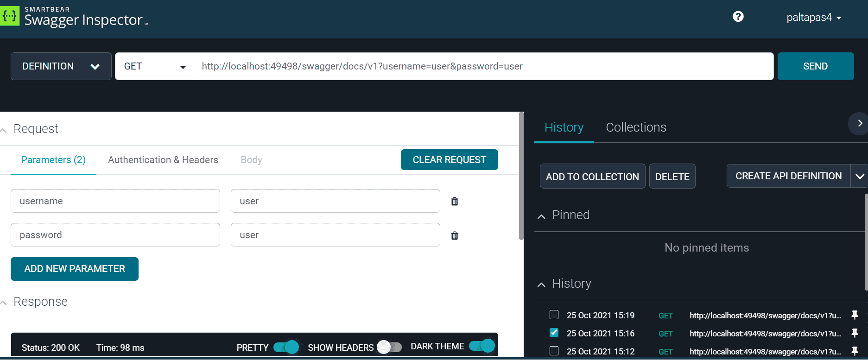Open the 25 Oct 2021 15:12 request URL
This screenshot has height=360, width=868.
tap(766, 352)
